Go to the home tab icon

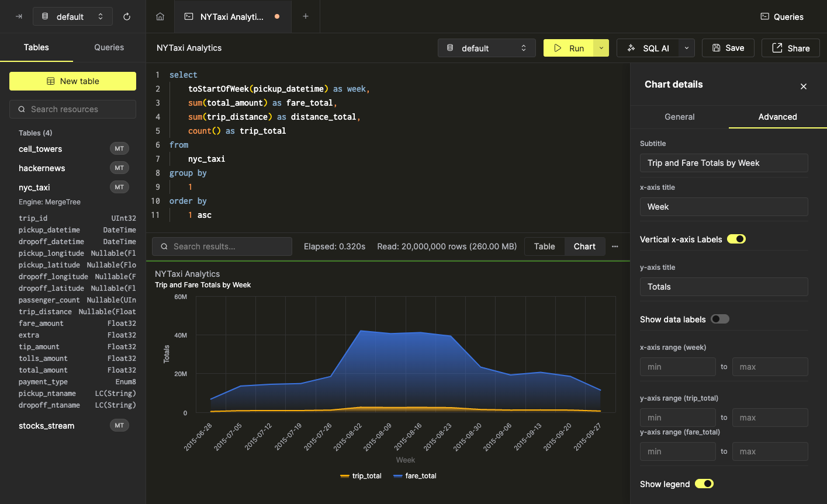tap(160, 17)
